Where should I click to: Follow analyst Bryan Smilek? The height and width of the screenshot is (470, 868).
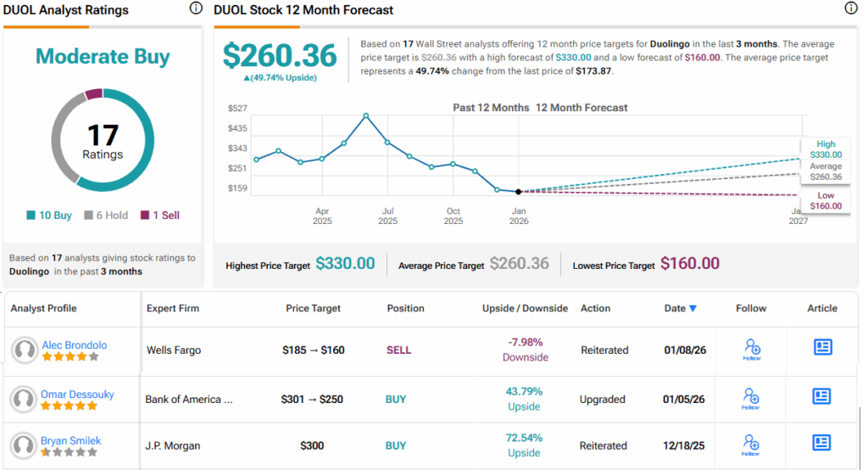tap(751, 445)
